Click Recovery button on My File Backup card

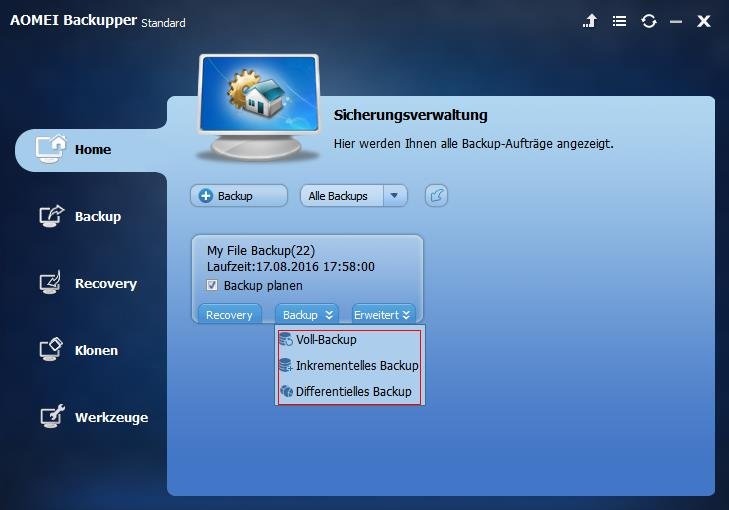click(229, 315)
